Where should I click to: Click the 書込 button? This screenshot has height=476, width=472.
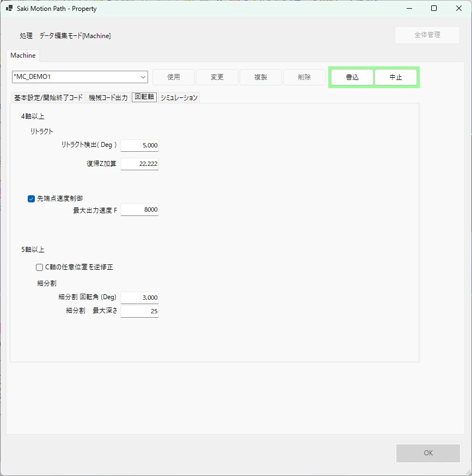tap(352, 77)
